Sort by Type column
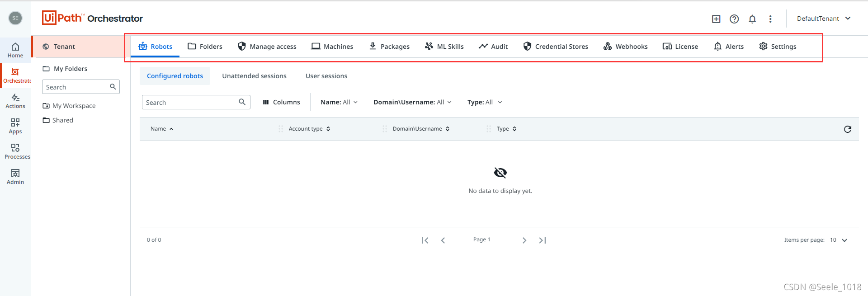The image size is (868, 296). [506, 129]
